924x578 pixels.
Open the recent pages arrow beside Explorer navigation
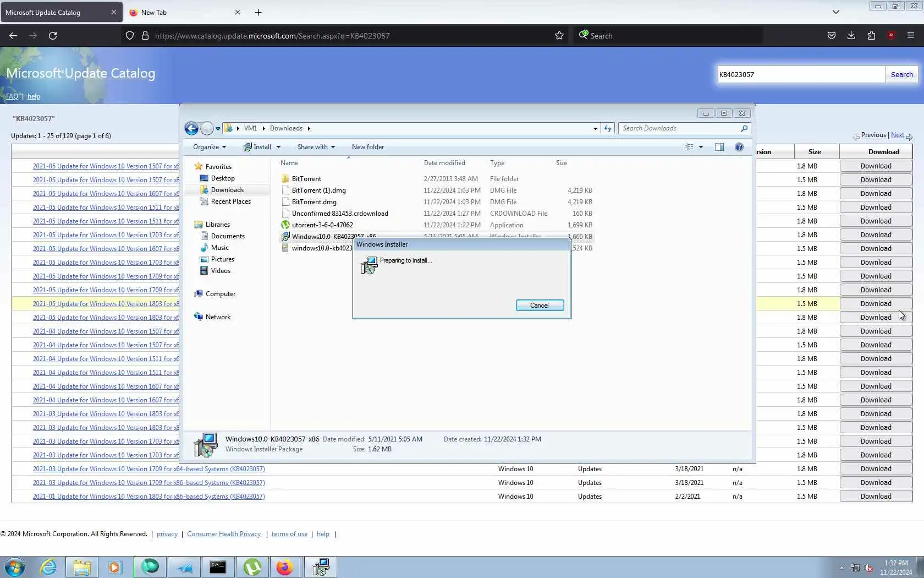(218, 128)
